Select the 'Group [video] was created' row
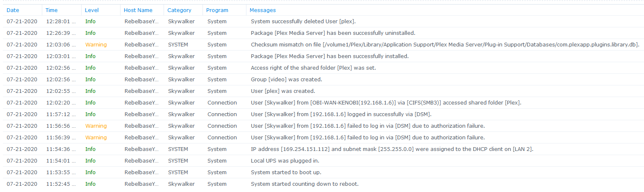 (x=323, y=80)
